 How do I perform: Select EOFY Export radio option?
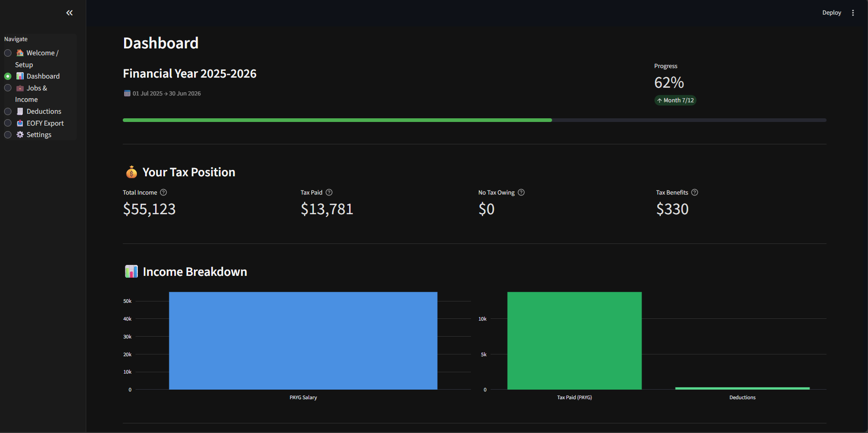8,123
